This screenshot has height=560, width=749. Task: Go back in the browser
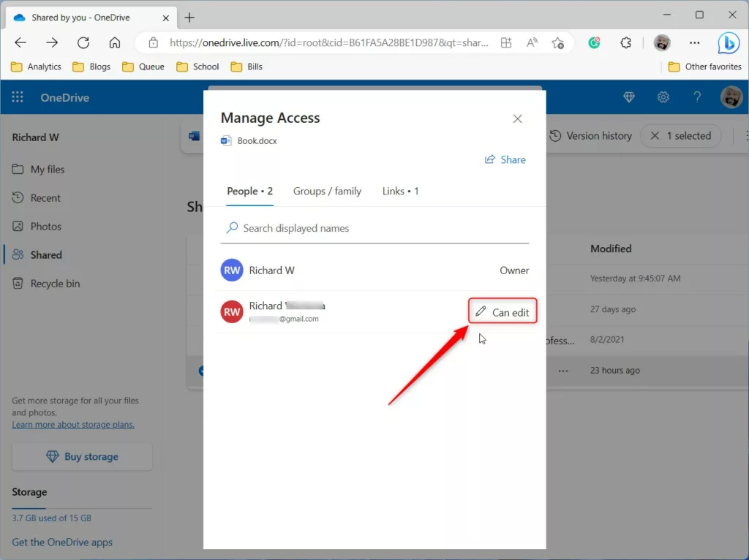(20, 43)
